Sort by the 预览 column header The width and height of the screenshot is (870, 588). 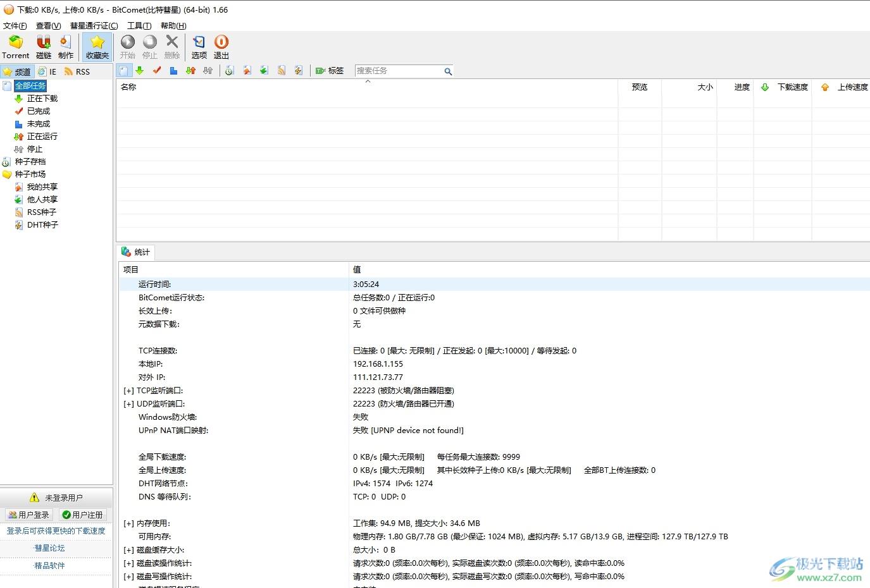click(640, 87)
